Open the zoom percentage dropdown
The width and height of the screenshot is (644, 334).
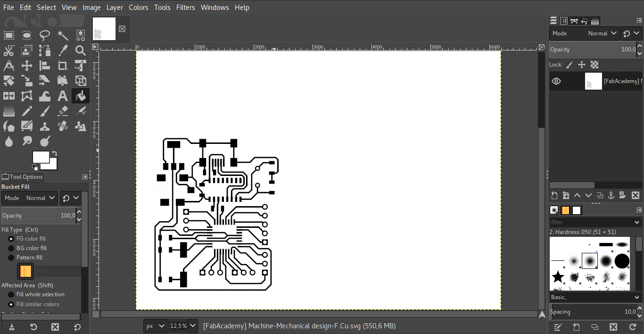pos(192,326)
